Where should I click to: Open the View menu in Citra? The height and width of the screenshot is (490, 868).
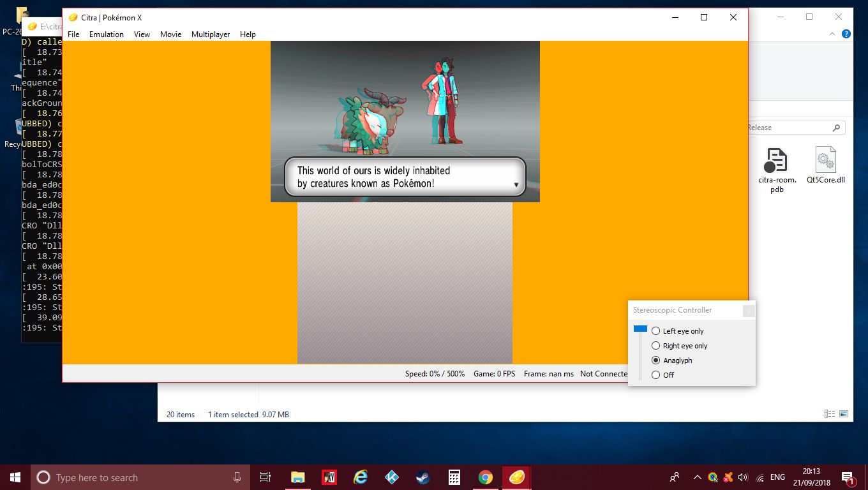pyautogui.click(x=142, y=34)
